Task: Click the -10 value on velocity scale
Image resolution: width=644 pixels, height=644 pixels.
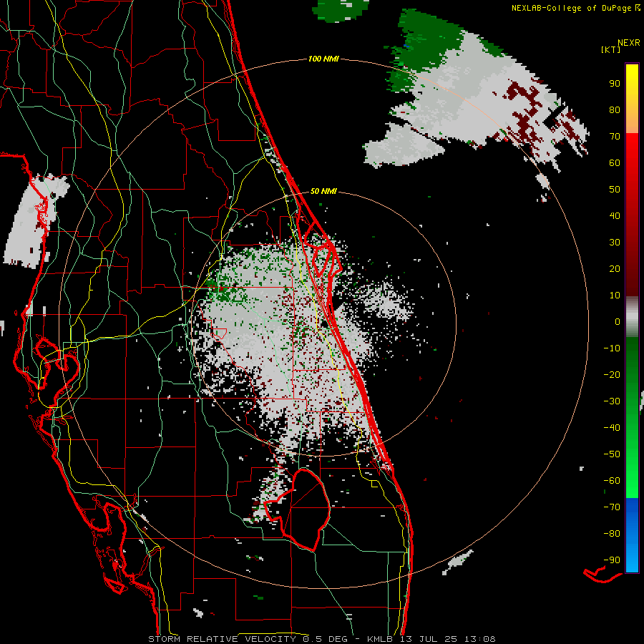Action: coord(612,348)
